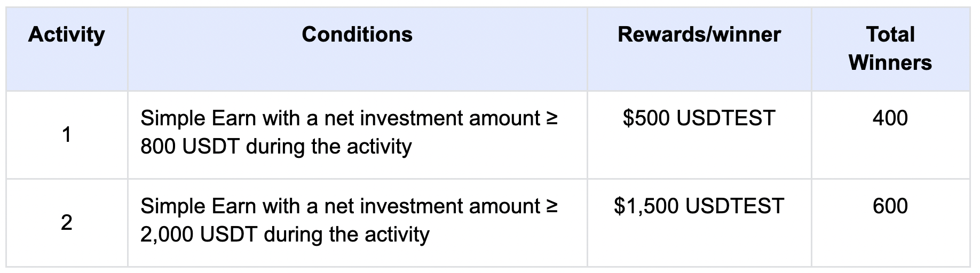Click "during the activity" in the 2,000 USDT row
Screen dimensions: 980x273
click(x=346, y=235)
